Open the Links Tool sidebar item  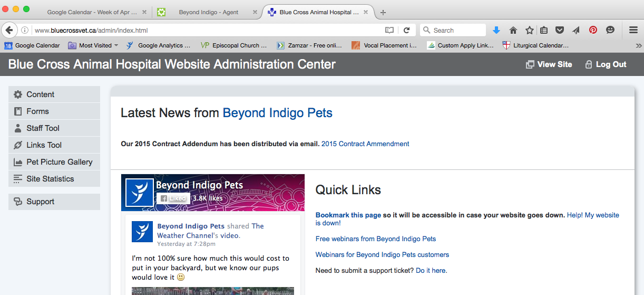(x=54, y=145)
